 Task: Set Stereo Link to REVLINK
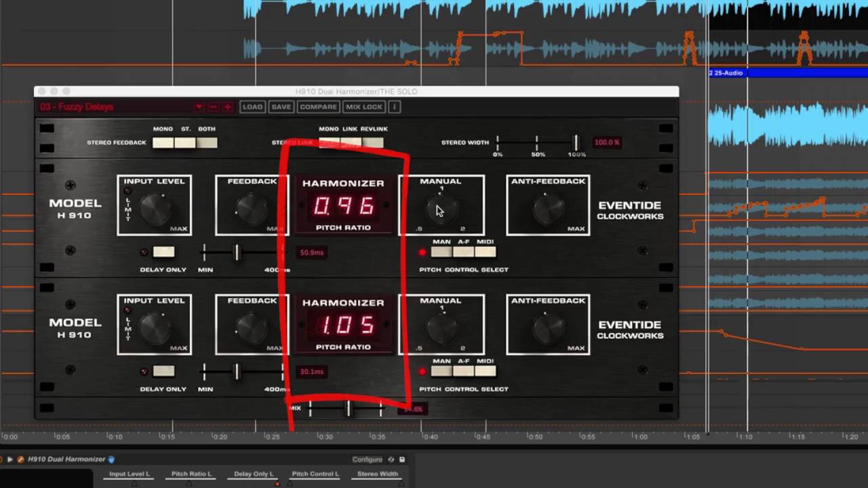pyautogui.click(x=373, y=142)
